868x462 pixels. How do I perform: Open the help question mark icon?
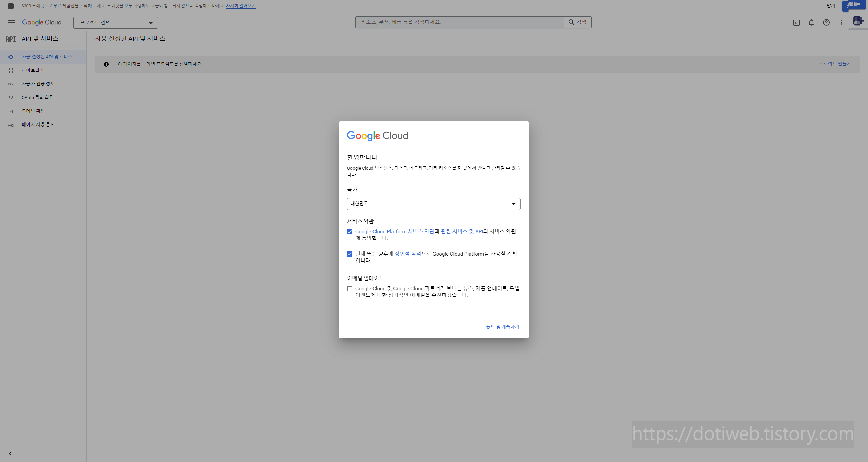point(826,23)
